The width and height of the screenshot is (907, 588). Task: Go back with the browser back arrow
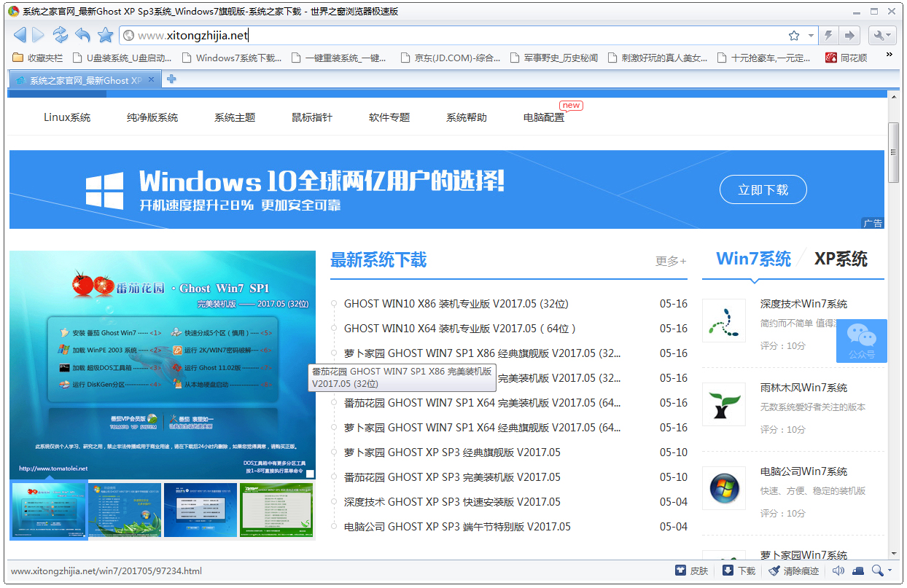tap(20, 35)
